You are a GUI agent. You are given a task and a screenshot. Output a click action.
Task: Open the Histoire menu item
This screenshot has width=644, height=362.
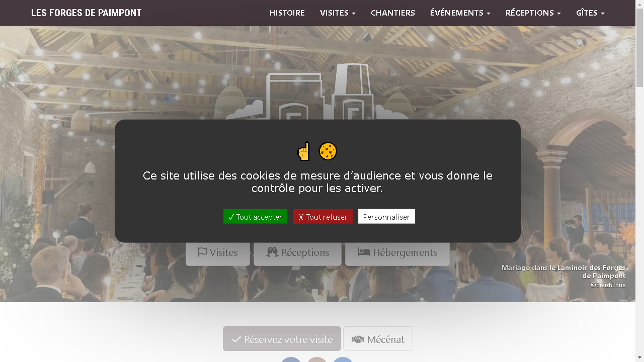(287, 13)
